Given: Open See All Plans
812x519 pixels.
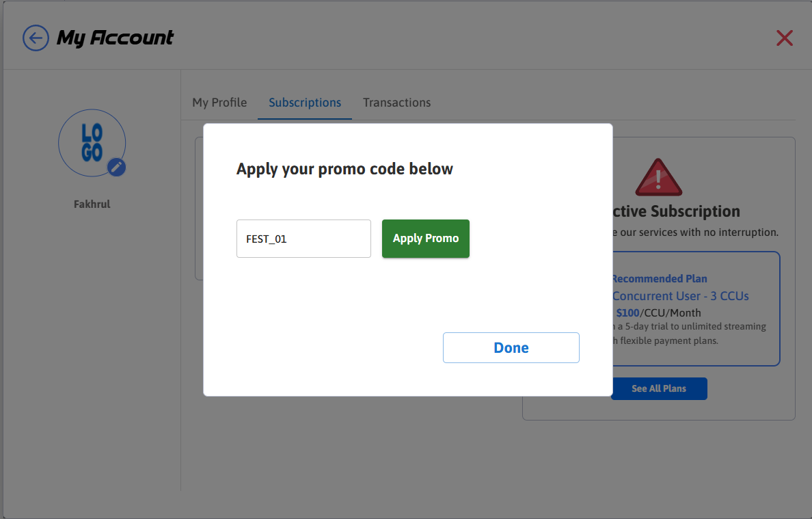Looking at the screenshot, I should point(659,388).
